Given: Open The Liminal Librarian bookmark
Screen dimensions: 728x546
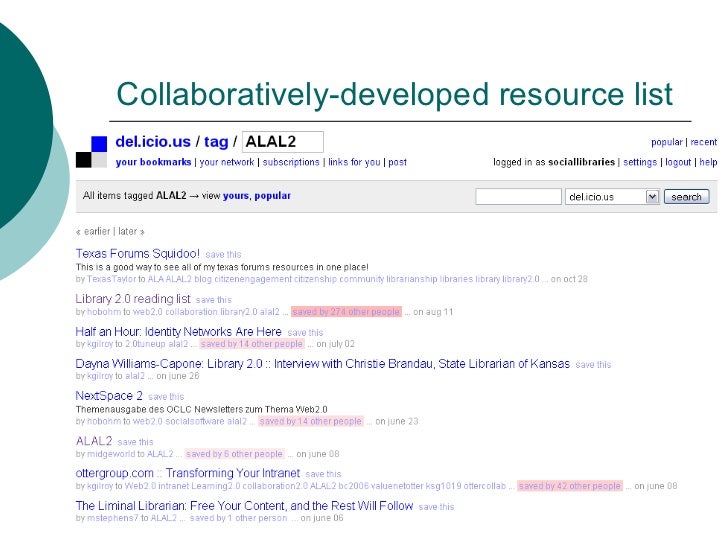Looking at the screenshot, I should 244,506.
